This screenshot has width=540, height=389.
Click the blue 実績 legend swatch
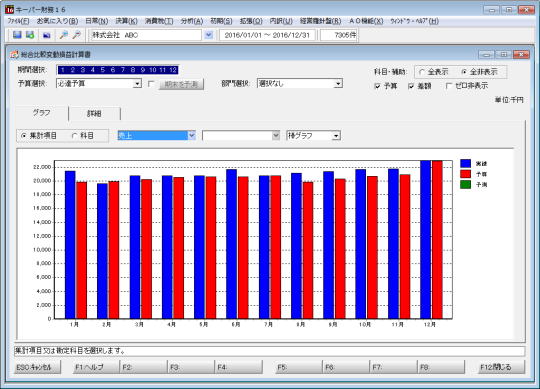[466, 164]
